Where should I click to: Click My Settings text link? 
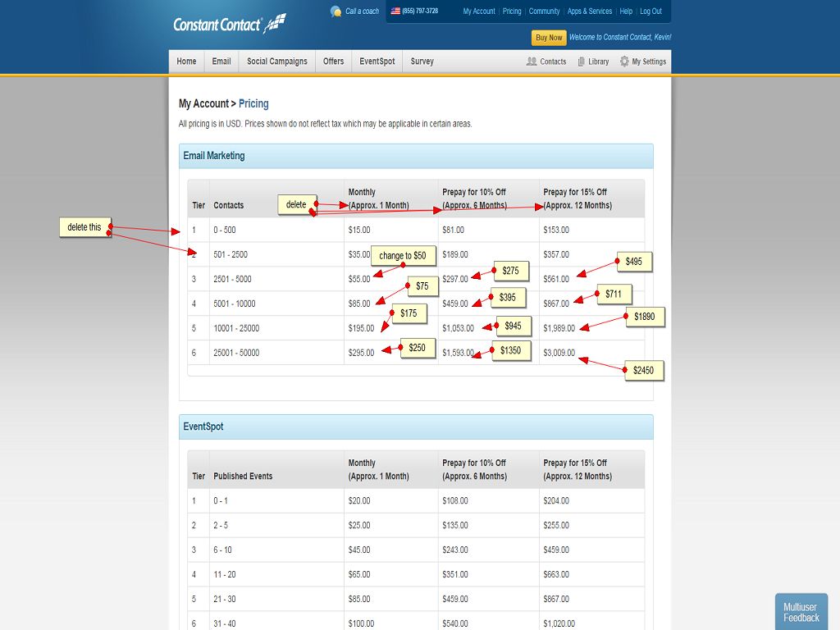(649, 62)
